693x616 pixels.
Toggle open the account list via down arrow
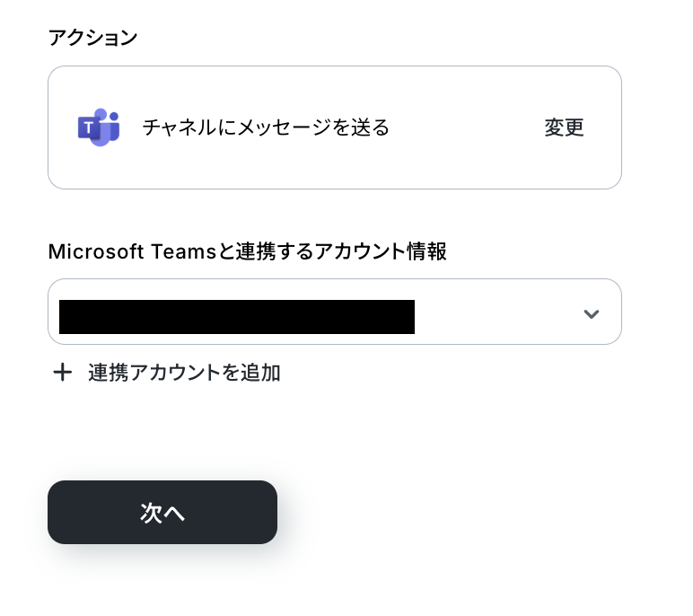pos(591,313)
